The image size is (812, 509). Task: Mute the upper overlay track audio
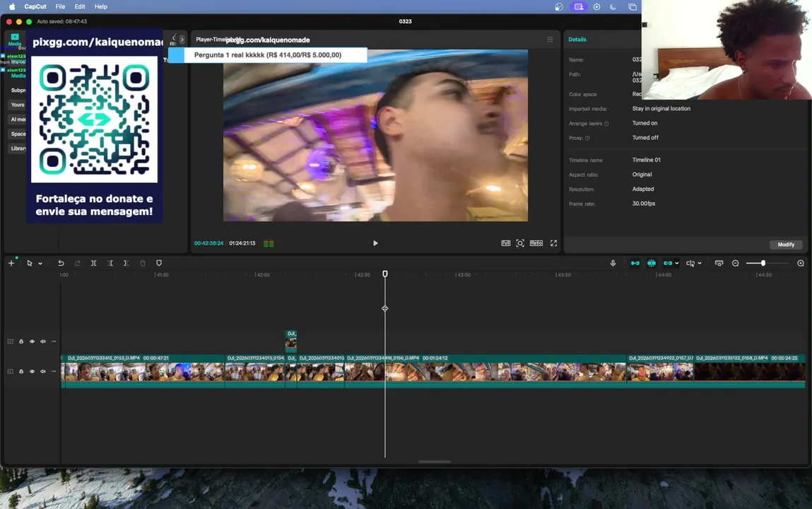43,341
